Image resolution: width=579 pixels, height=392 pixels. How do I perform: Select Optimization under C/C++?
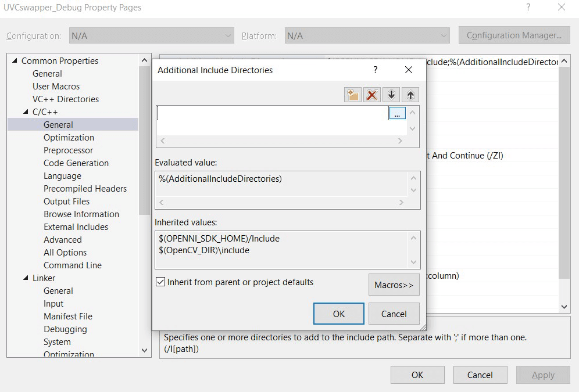pyautogui.click(x=69, y=138)
